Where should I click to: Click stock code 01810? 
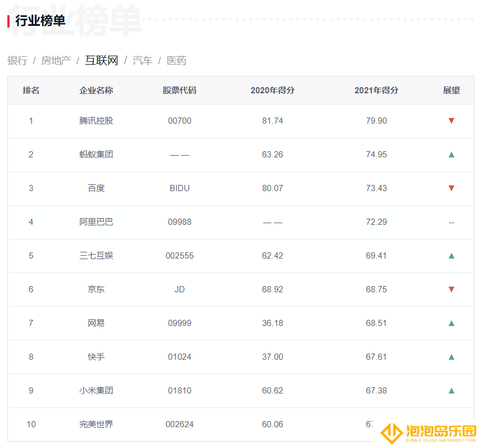[179, 391]
